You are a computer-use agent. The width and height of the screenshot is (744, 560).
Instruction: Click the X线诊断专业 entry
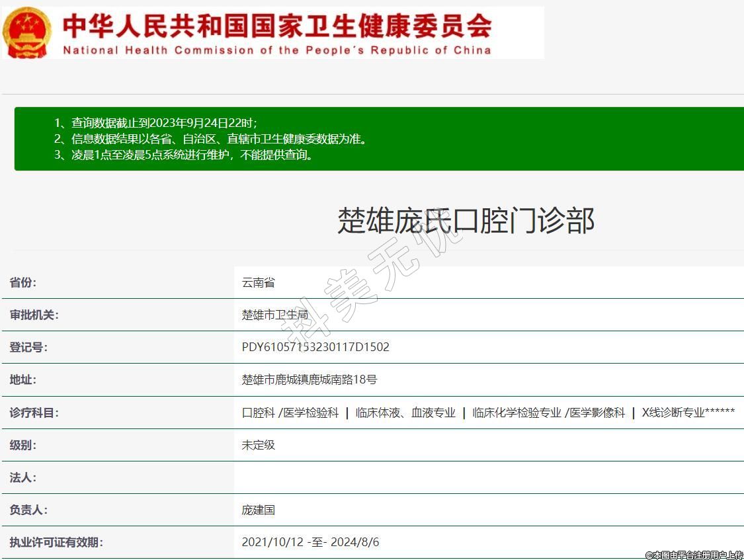[x=673, y=413]
